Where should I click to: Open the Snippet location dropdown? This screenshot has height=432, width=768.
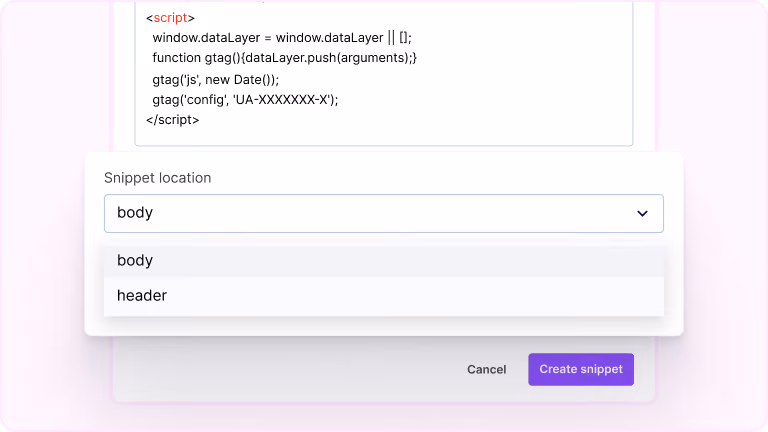coord(384,214)
